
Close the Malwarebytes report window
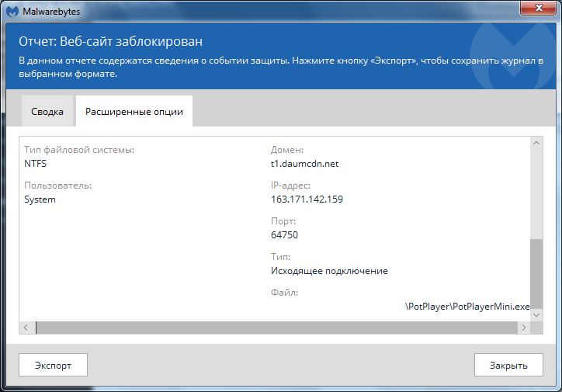[x=538, y=8]
